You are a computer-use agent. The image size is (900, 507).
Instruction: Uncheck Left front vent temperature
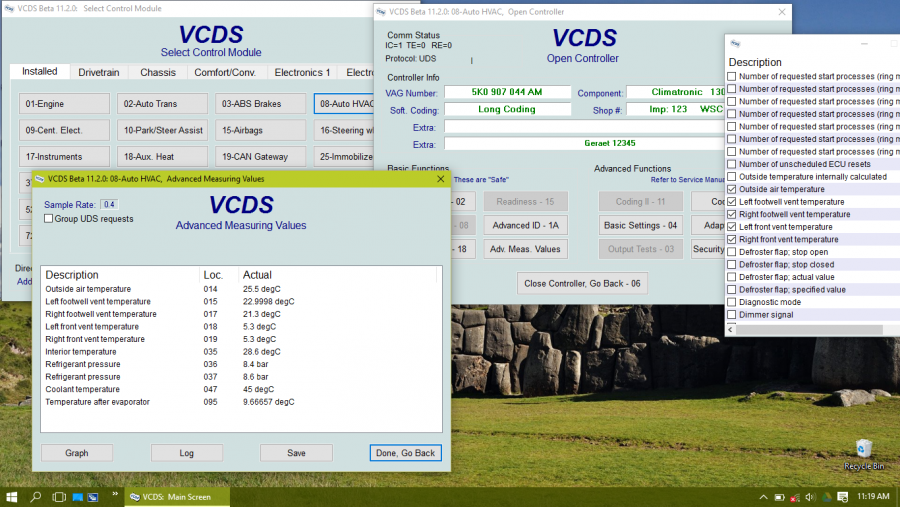click(x=732, y=227)
